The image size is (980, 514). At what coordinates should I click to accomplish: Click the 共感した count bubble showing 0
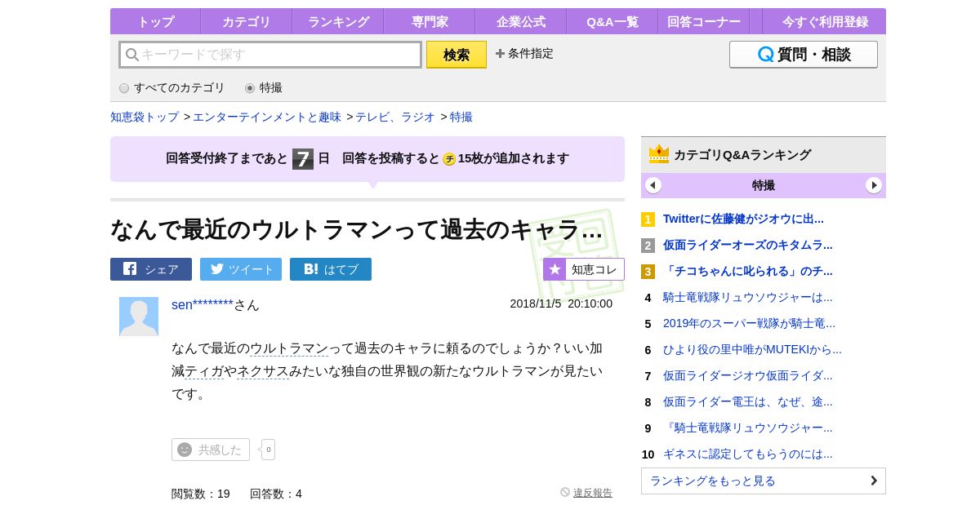coord(268,450)
